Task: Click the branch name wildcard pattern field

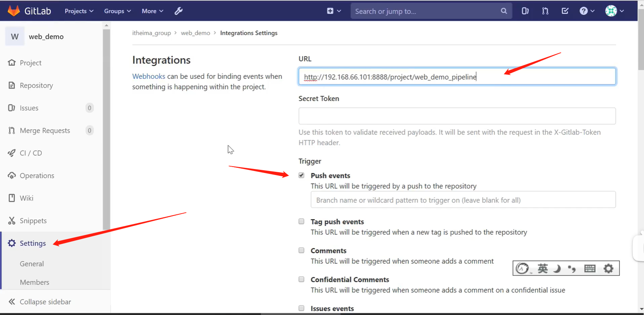Action: [463, 200]
